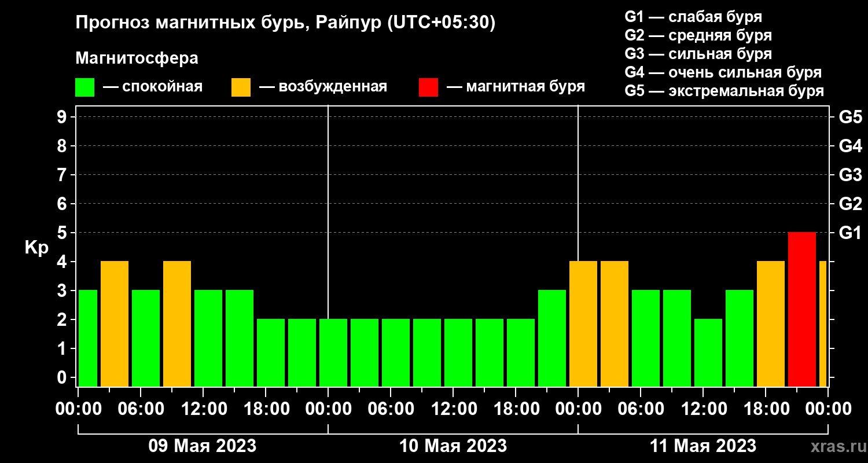
Task: Select the 11 Мая 2023 date label
Action: [703, 446]
